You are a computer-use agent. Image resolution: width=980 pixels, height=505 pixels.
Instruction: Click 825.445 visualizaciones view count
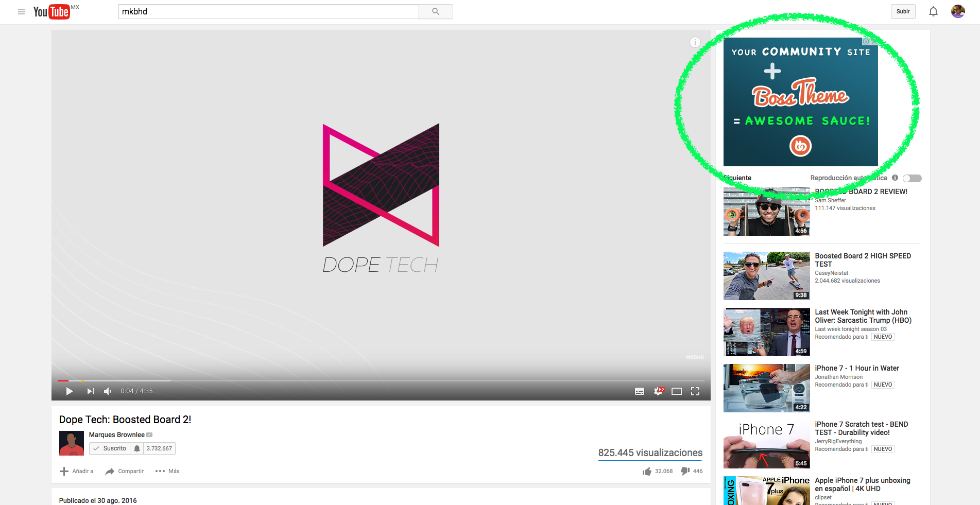(x=650, y=453)
